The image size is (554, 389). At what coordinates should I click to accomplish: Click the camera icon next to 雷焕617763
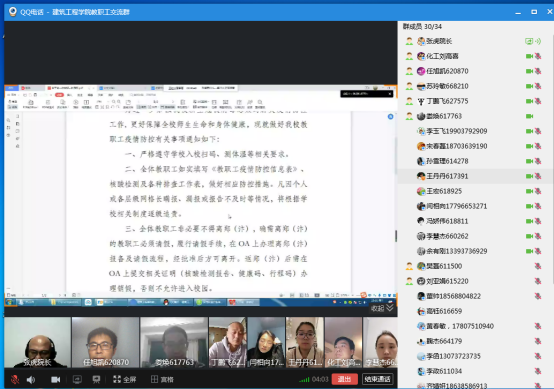[x=529, y=116]
